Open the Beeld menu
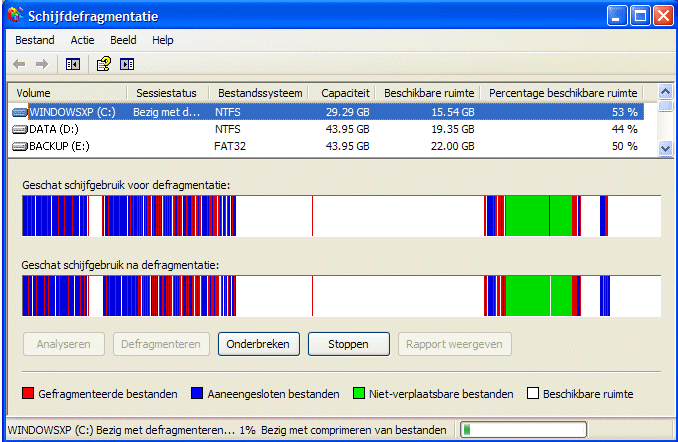This screenshot has width=678, height=442. pos(123,40)
